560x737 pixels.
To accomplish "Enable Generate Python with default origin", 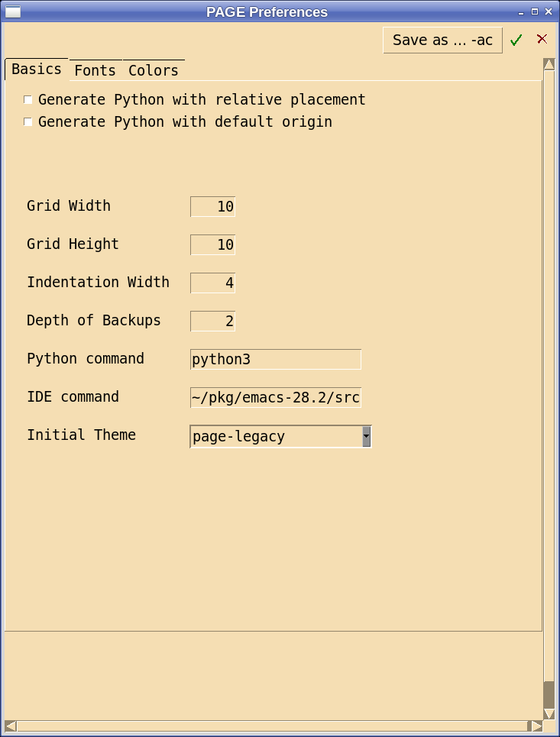I will 28,121.
